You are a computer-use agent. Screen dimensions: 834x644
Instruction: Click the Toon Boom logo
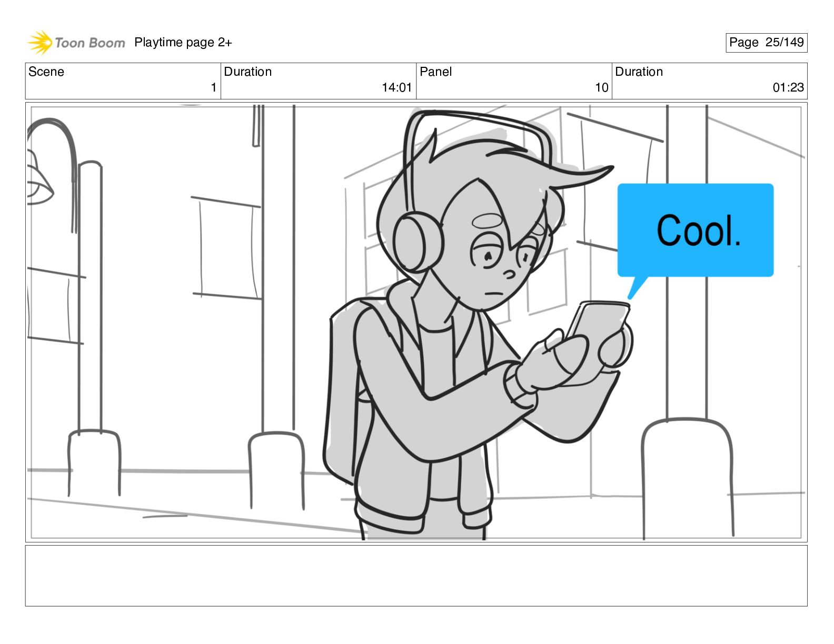(76, 43)
